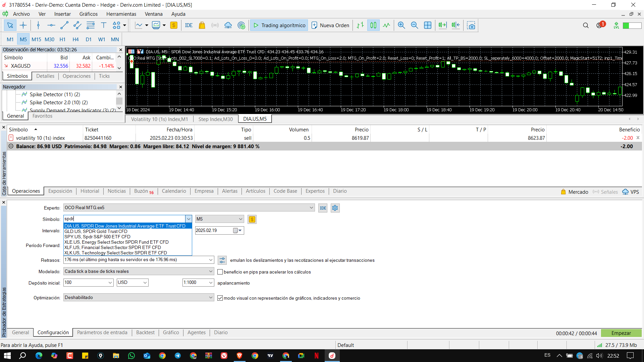Switch chart timeframe to D1
This screenshot has height=362, width=644.
pos(89,39)
